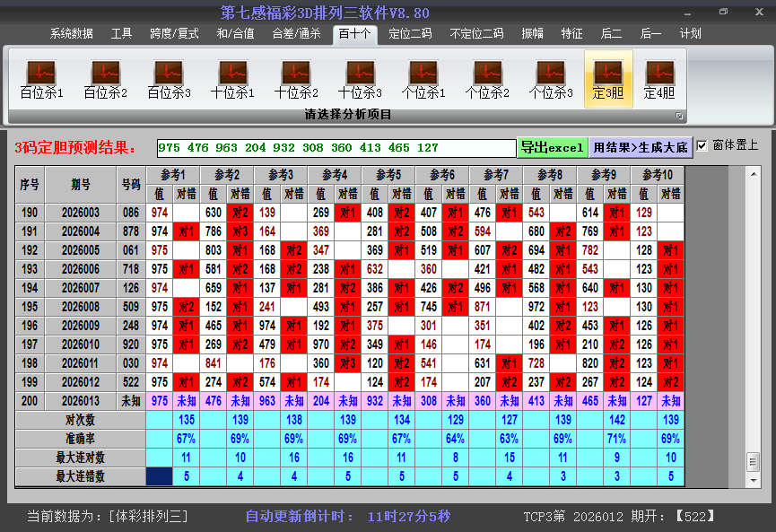Open the 定4胆 prediction icon
776x532 pixels.
(659, 79)
